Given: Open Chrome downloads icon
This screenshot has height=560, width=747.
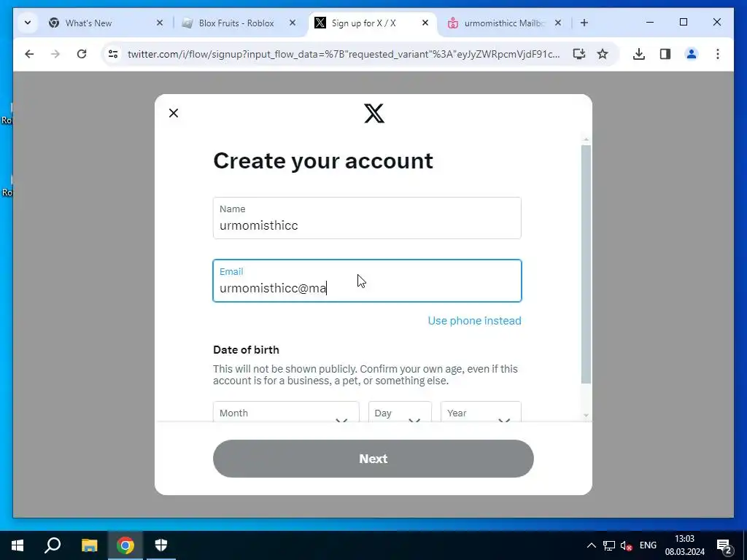Looking at the screenshot, I should tap(639, 54).
